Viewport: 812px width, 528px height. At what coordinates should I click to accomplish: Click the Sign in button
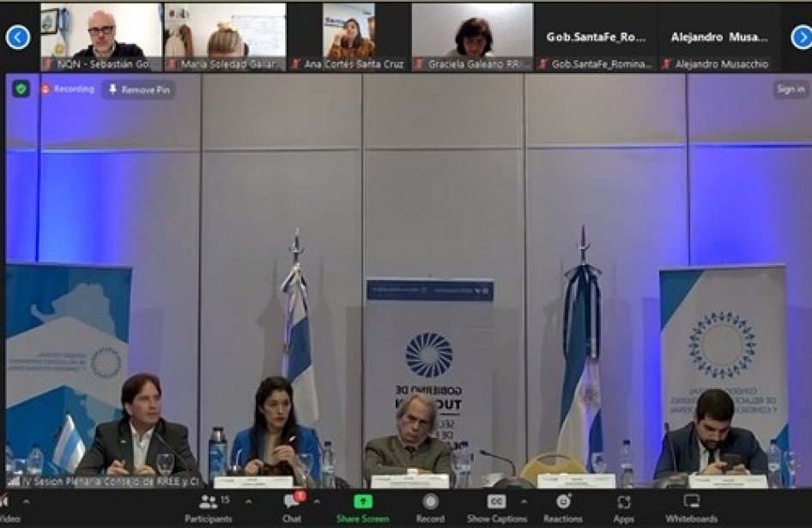(x=790, y=89)
